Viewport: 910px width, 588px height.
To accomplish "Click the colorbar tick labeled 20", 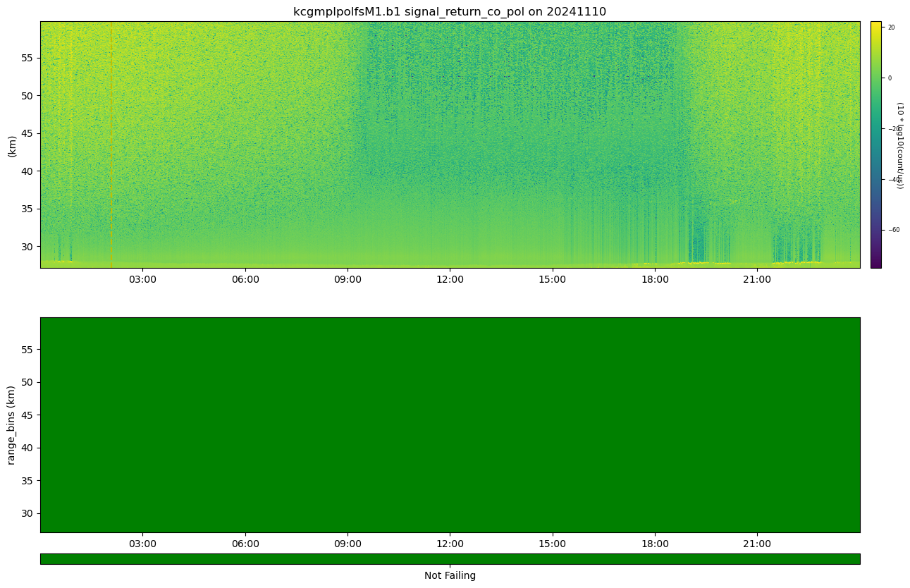I will click(891, 27).
